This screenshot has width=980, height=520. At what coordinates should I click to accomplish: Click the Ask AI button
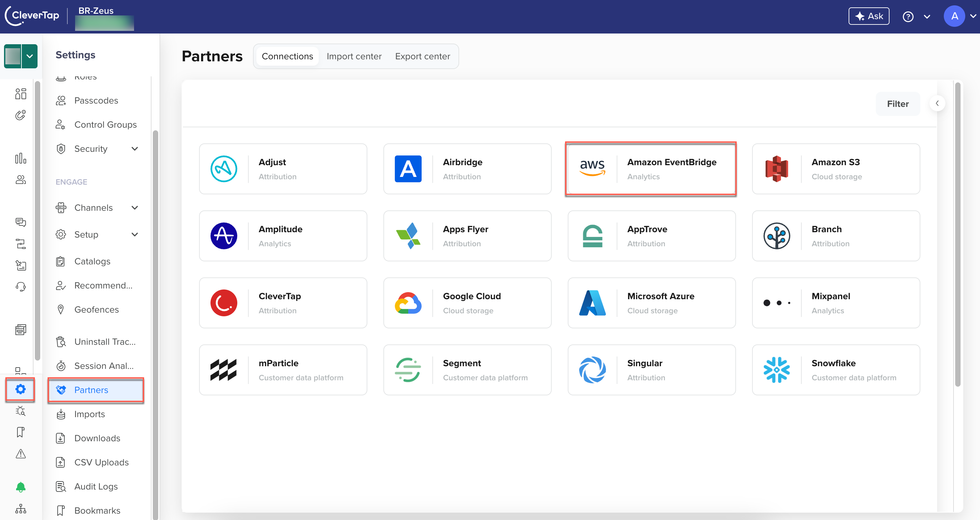pos(868,16)
